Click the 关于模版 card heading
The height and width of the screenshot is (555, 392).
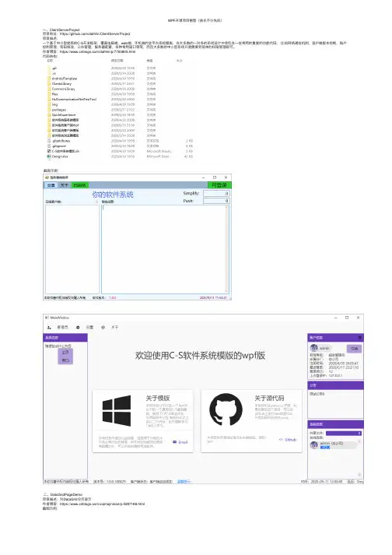click(158, 399)
